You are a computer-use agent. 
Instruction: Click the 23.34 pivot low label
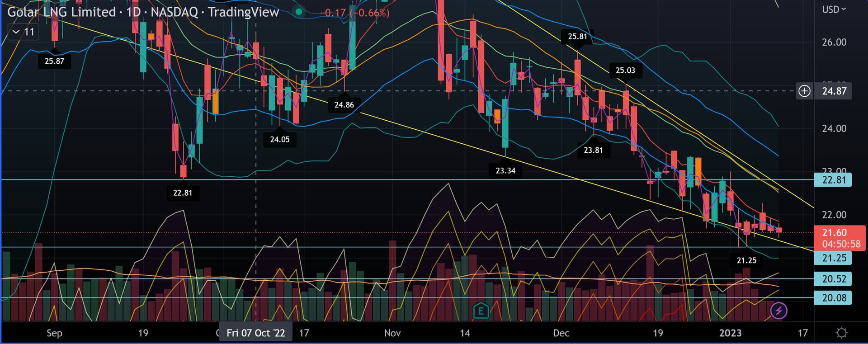coord(505,171)
